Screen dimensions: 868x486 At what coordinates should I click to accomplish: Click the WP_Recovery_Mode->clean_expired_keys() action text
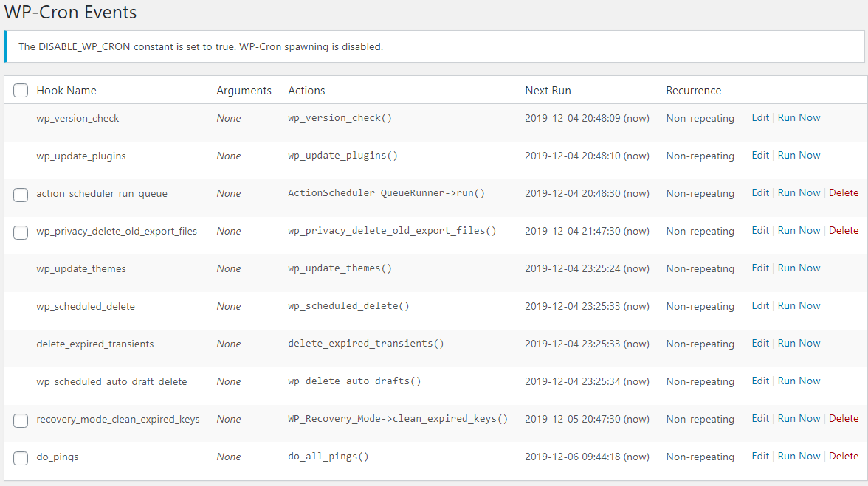(397, 419)
